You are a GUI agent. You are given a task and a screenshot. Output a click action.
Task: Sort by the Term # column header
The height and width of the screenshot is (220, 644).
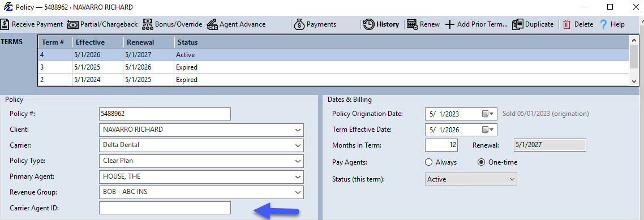[x=55, y=42]
